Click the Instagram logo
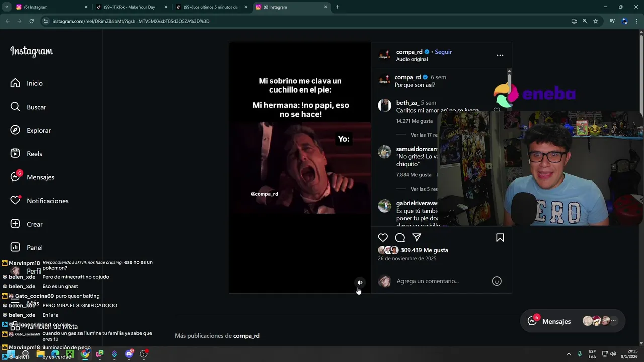This screenshot has width=644, height=362. pyautogui.click(x=31, y=52)
